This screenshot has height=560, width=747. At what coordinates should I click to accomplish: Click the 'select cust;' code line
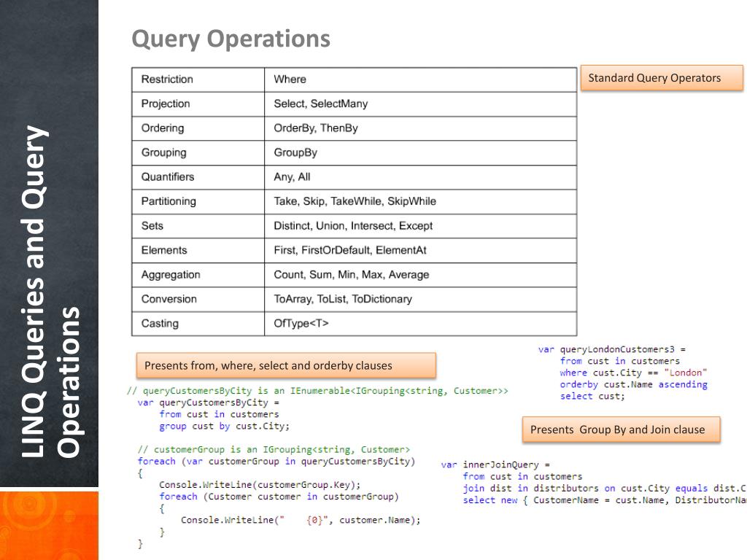[x=592, y=396]
